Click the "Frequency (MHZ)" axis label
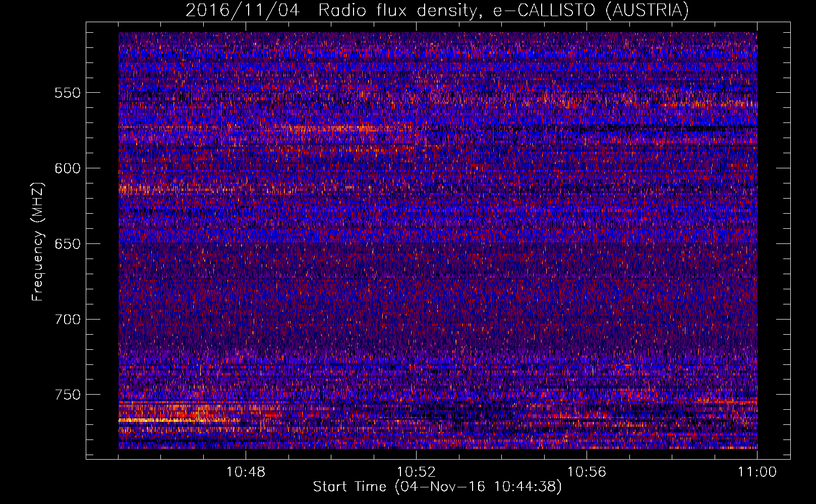This screenshot has width=816, height=504. 38,241
